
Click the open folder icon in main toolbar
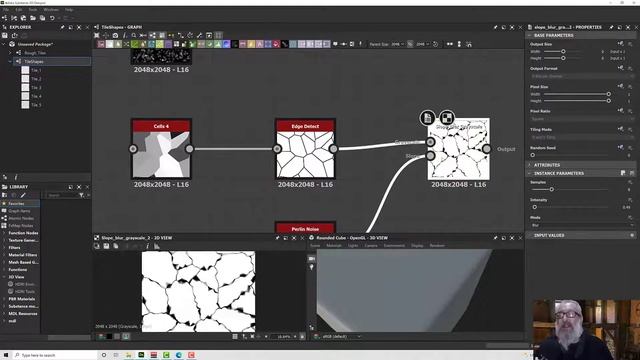click(x=33, y=18)
